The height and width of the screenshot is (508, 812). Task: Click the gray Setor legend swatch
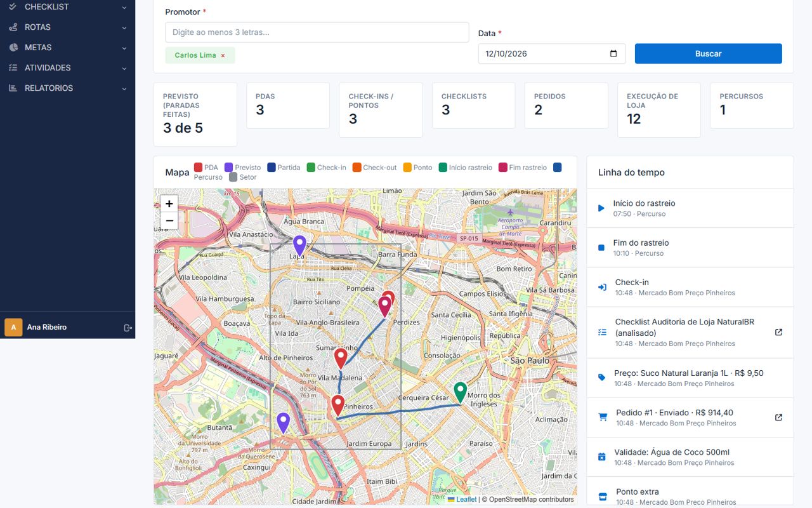tap(233, 177)
